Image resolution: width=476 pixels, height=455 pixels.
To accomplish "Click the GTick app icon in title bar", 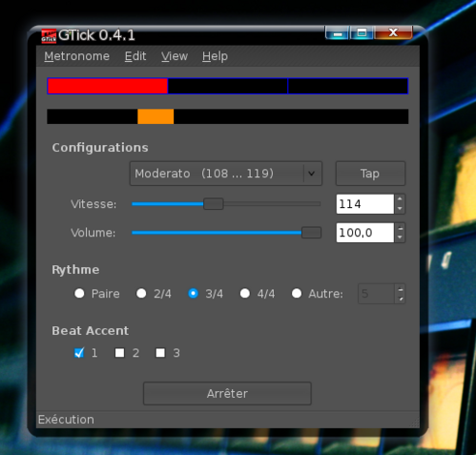I will click(49, 36).
